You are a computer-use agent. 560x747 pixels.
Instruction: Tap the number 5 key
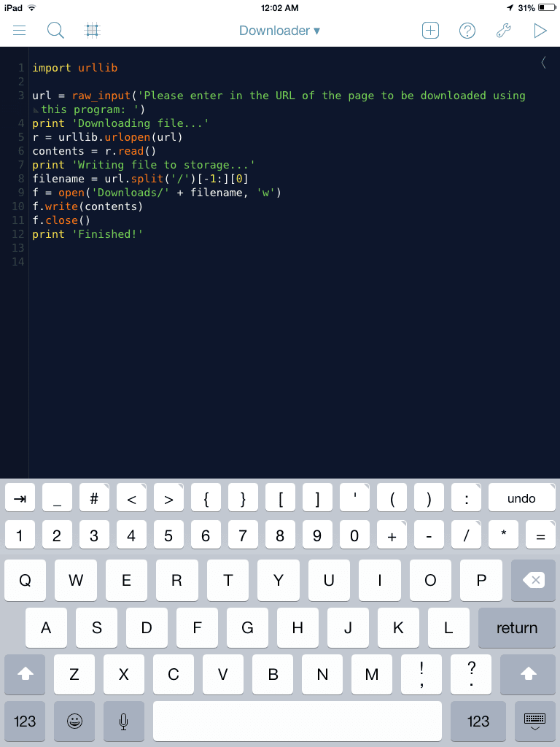click(x=168, y=535)
